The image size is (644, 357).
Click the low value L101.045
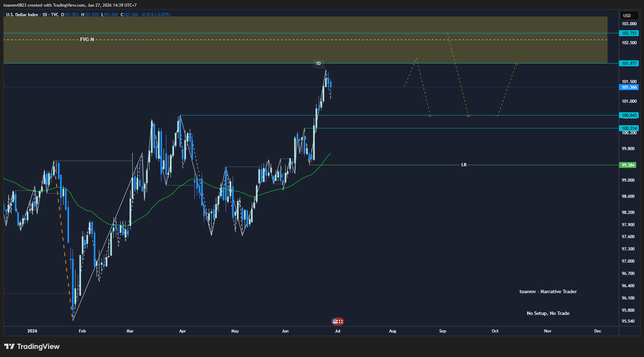pyautogui.click(x=110, y=15)
